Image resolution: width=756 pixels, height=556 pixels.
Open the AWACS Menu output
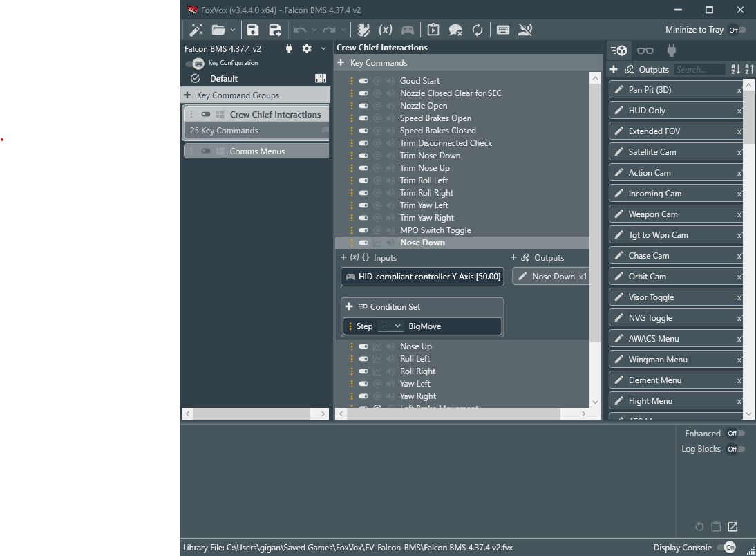click(676, 339)
